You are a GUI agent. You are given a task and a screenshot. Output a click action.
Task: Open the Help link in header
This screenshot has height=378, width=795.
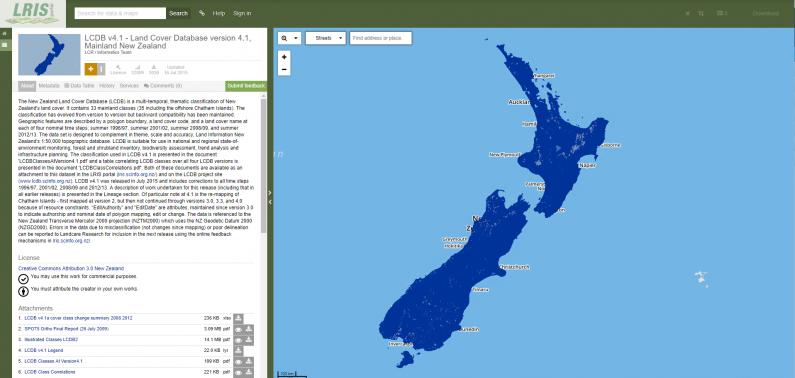tap(219, 14)
